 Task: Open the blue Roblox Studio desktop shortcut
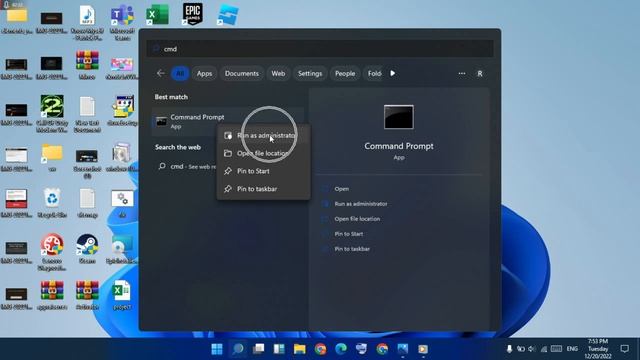(x=228, y=16)
